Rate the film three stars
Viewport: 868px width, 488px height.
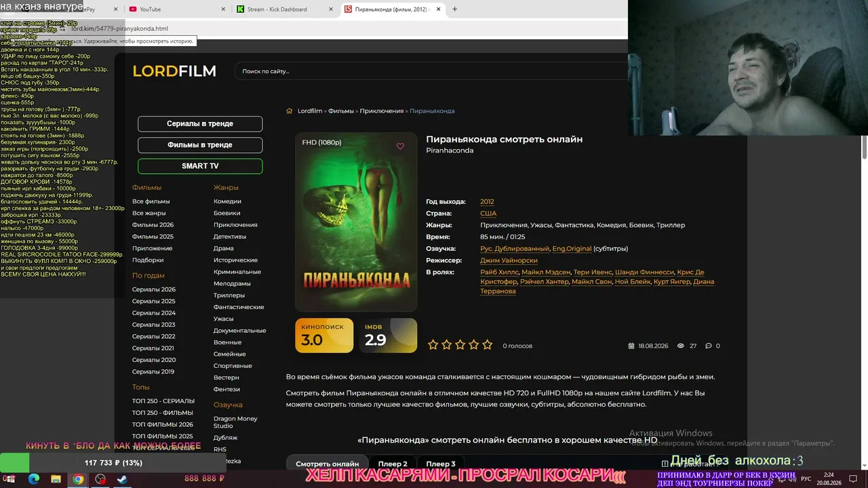460,345
